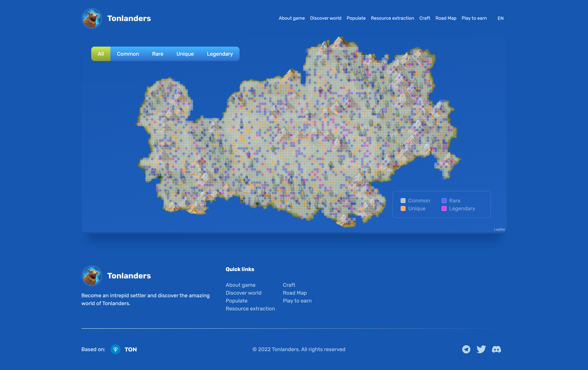Screen dimensions: 588x370
Task: Open the EN language selector
Action: [x=500, y=18]
